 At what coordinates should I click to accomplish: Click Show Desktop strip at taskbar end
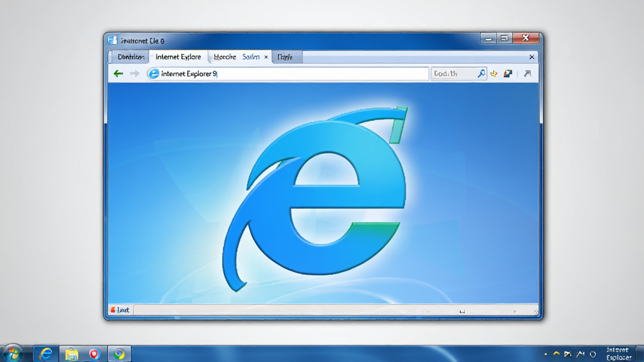tap(640, 354)
